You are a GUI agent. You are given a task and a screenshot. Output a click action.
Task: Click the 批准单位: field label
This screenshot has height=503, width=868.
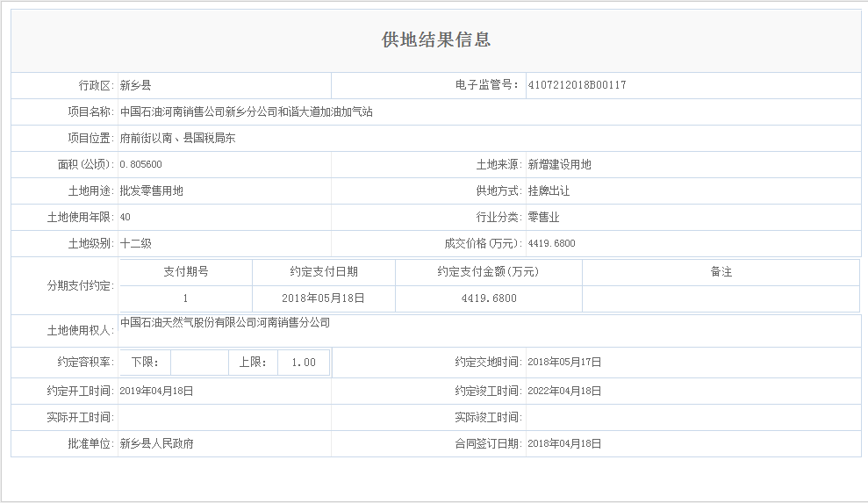pos(91,443)
